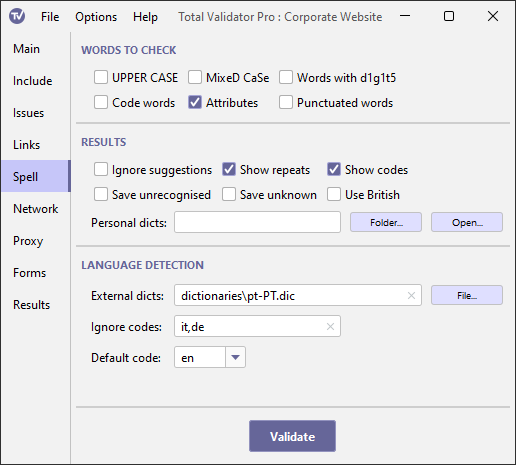Clear the Ignore codes field with X

[330, 326]
